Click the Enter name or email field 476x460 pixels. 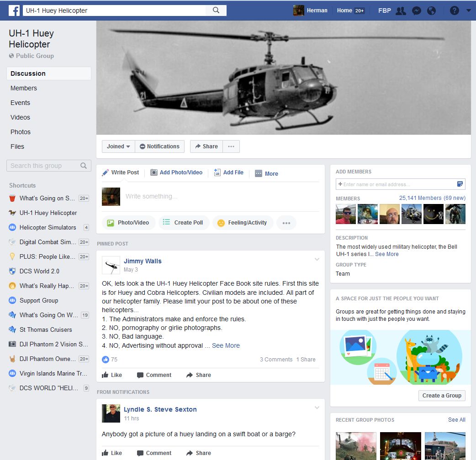pos(400,184)
